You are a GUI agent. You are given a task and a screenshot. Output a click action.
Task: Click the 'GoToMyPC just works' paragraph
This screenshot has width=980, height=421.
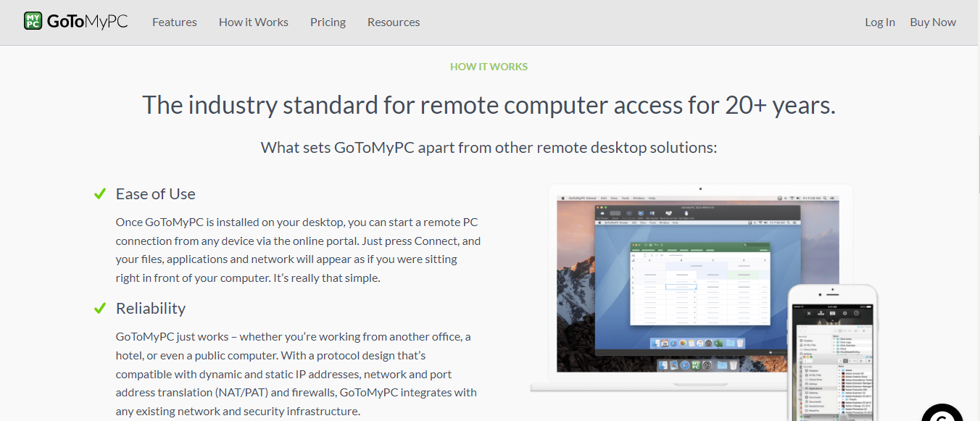pyautogui.click(x=296, y=374)
